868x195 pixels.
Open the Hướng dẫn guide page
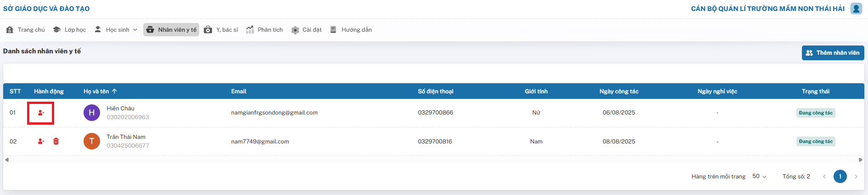(351, 30)
